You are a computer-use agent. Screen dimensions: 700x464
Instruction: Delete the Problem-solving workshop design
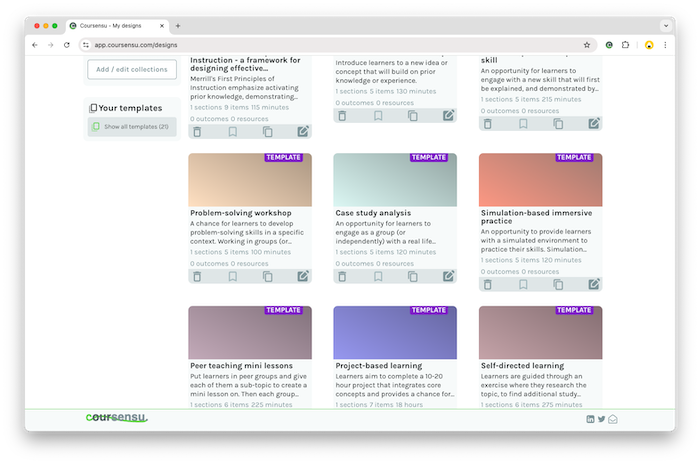(x=197, y=276)
